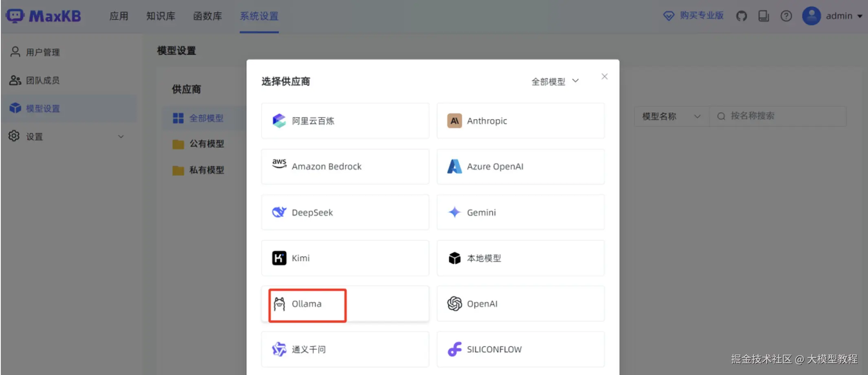This screenshot has height=375, width=868.
Task: Choose the Ollama provider
Action: pyautogui.click(x=345, y=304)
